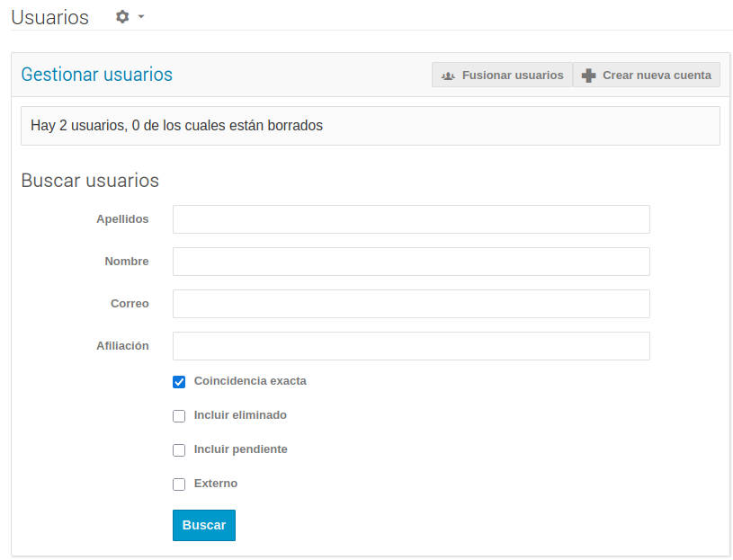
Task: Open the Usuarios settings gear icon
Action: tap(122, 17)
